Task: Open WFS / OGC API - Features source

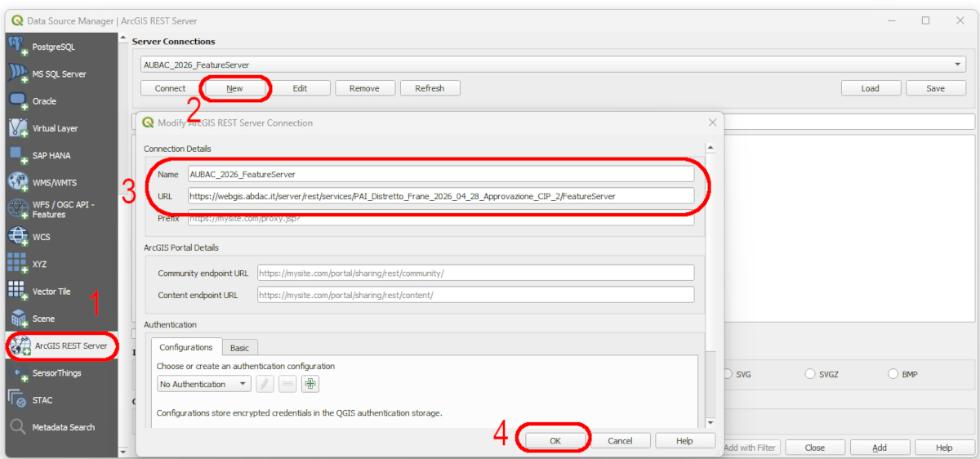Action: pyautogui.click(x=62, y=209)
